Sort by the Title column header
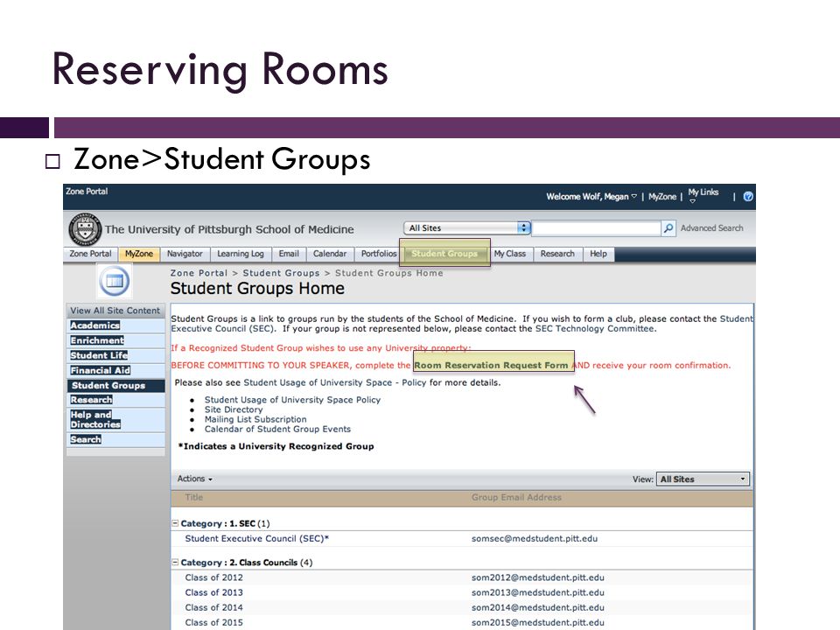 194,498
